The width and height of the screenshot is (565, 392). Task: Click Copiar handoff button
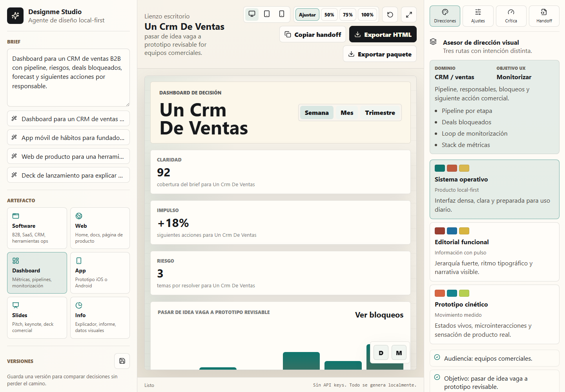point(313,34)
